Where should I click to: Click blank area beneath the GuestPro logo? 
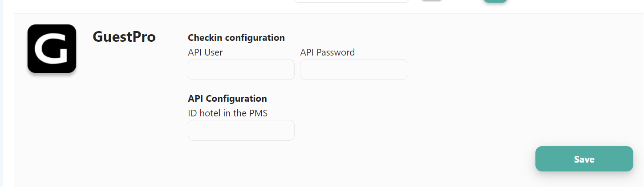point(52,129)
